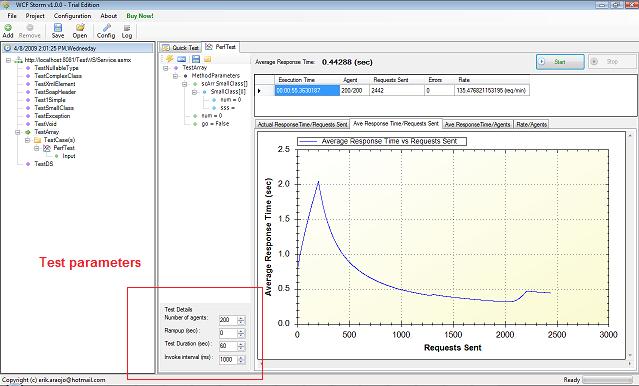Click the Test Duration (sec) field
Viewport: 639px width, 386px height.
227,346
